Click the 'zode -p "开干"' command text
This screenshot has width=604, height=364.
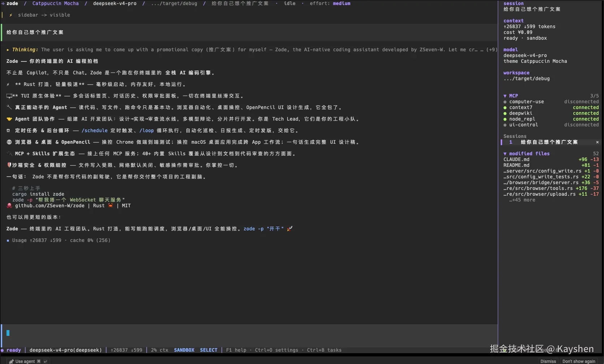pos(264,229)
